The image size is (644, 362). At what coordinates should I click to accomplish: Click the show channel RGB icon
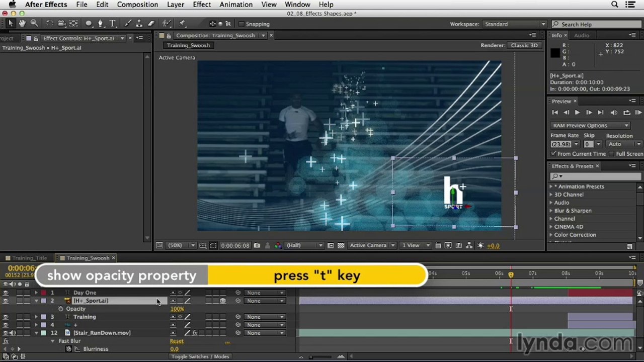click(x=278, y=245)
